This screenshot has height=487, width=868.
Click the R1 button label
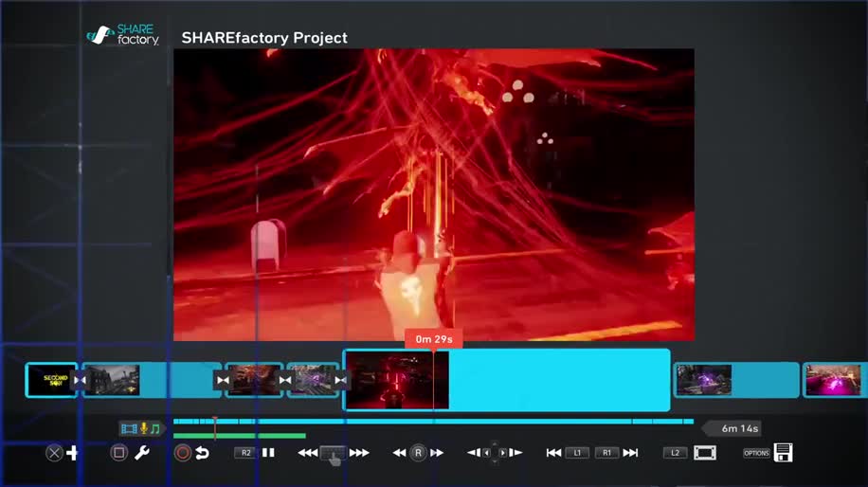click(x=606, y=453)
